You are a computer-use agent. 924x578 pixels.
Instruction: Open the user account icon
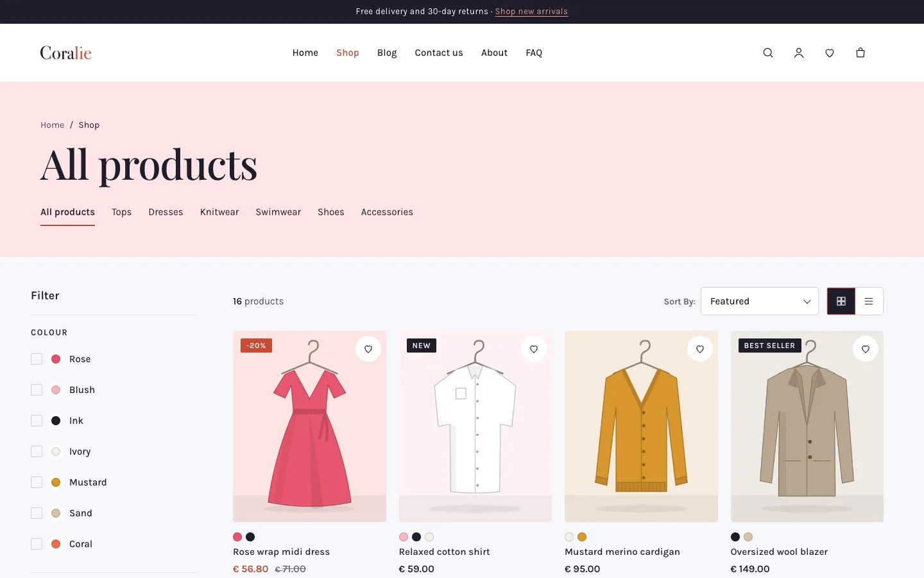click(799, 53)
